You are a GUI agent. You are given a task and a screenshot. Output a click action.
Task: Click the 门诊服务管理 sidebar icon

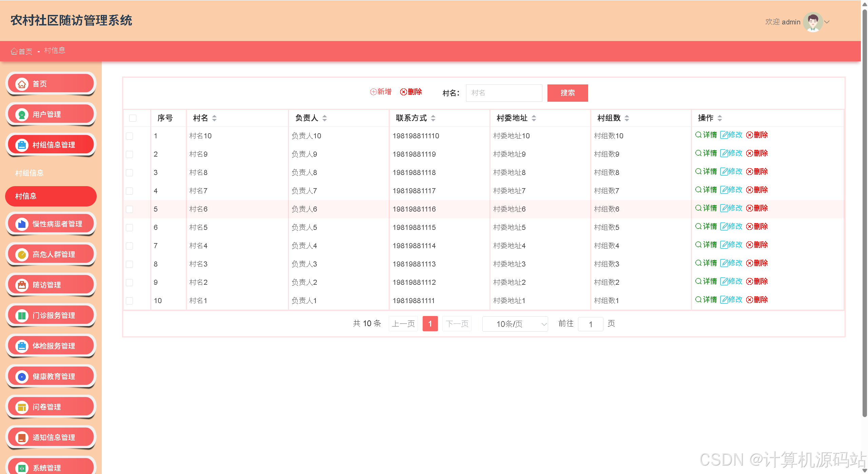(x=22, y=316)
